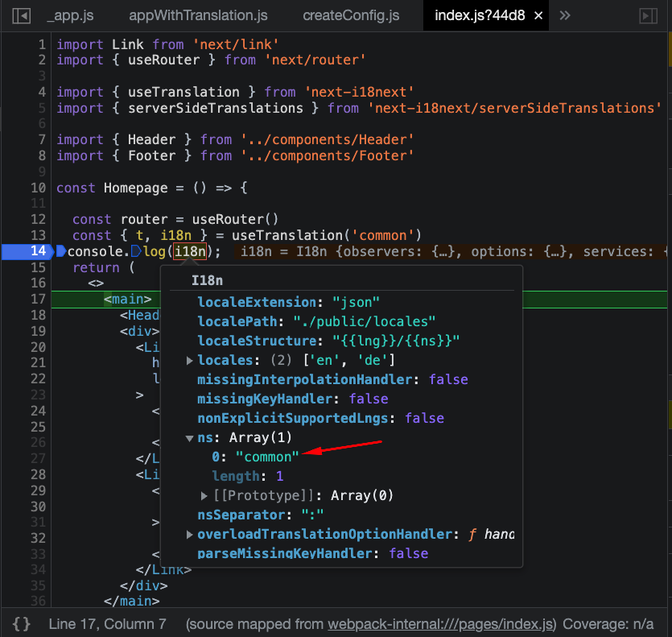Click the highlighted i18n variable on line 14
The image size is (672, 637).
(190, 251)
